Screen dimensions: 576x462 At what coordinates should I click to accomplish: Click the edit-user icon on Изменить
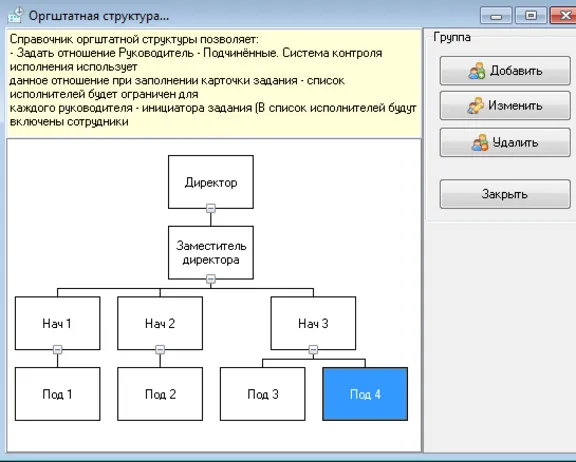475,106
